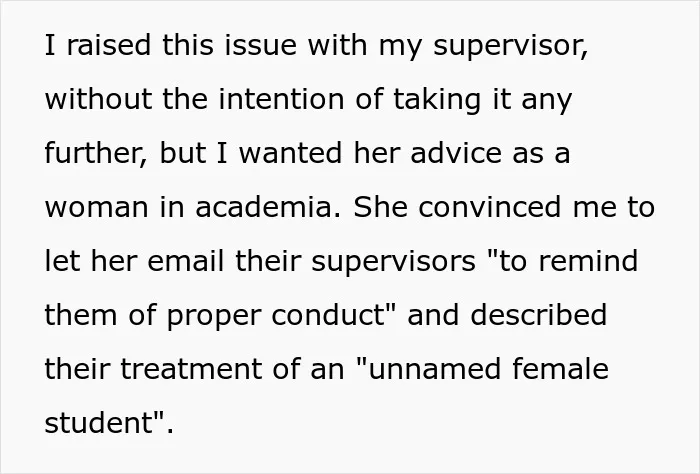Screen dimensions: 700x474
Task: Click the word "wanted" in third line
Action: point(291,153)
